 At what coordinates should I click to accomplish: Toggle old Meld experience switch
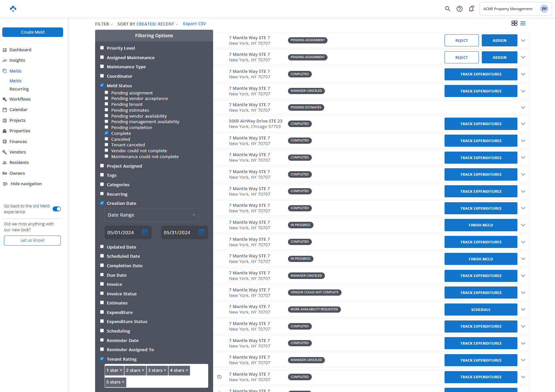57,209
